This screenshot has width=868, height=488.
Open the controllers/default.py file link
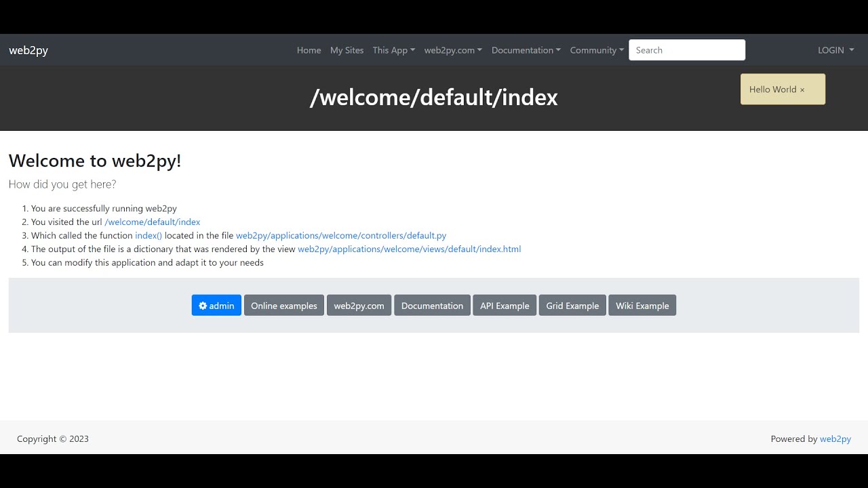click(x=341, y=236)
